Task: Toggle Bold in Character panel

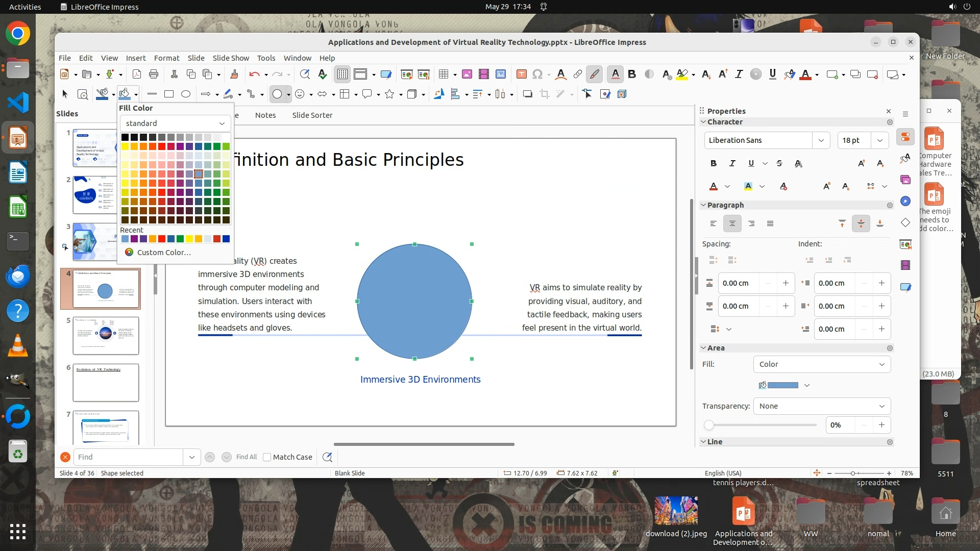Action: 713,163
